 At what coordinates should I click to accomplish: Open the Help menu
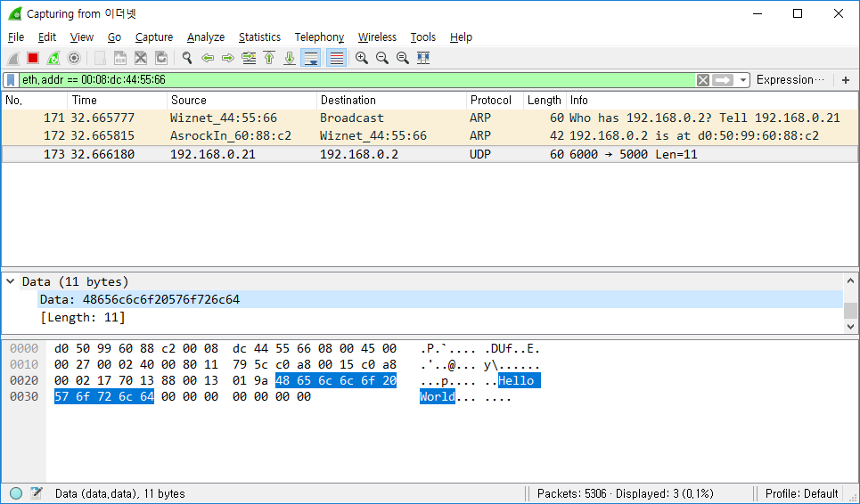[x=461, y=37]
